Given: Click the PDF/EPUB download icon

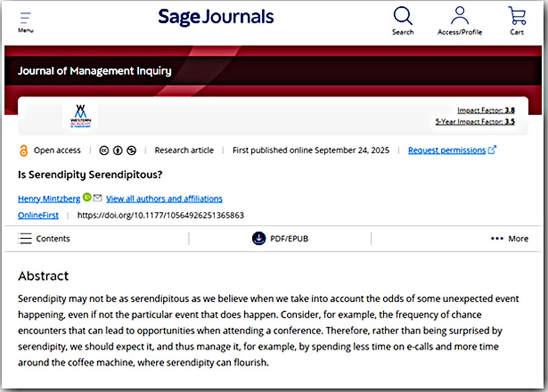Looking at the screenshot, I should 259,239.
